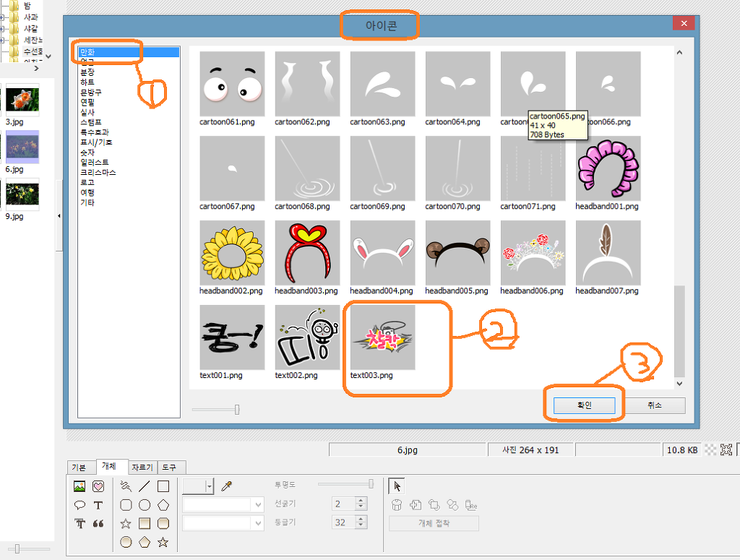This screenshot has height=560, width=740.
Task: Select the filled circle shape tool
Action: coord(126,542)
